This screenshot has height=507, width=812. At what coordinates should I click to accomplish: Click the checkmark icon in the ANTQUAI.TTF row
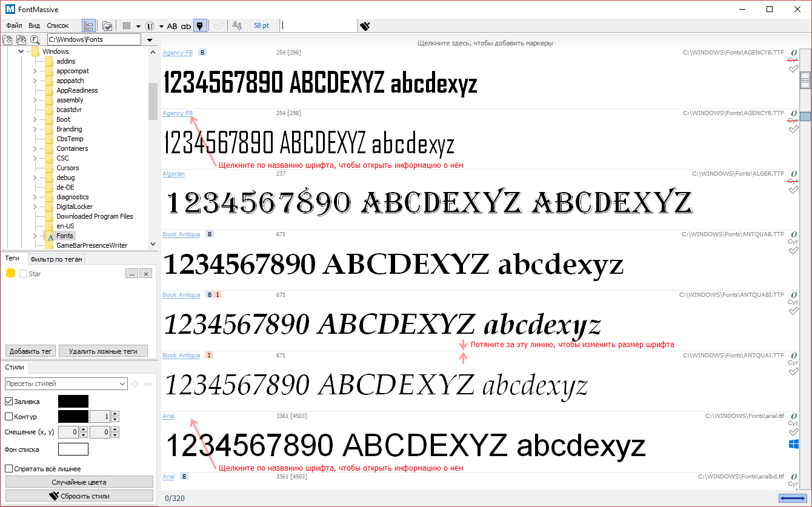tap(793, 371)
